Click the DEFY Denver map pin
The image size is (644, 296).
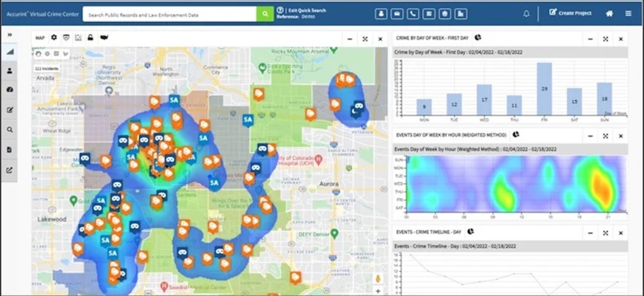[x=335, y=234]
